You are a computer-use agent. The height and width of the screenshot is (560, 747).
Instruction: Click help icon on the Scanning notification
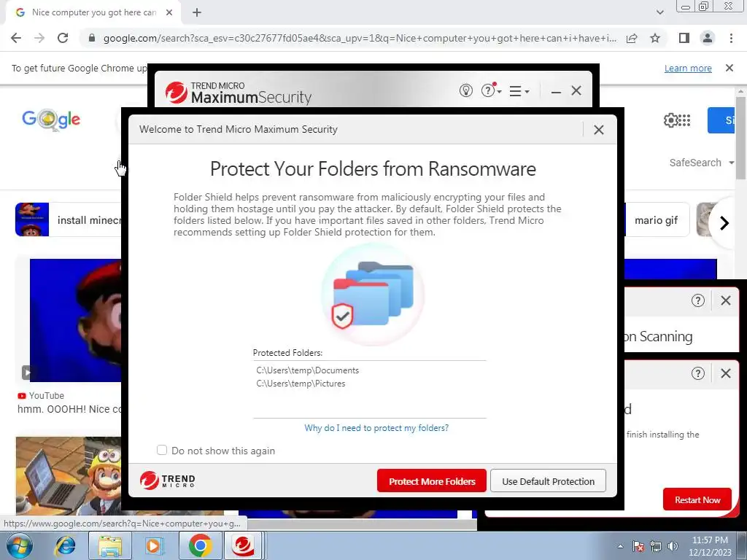697,300
